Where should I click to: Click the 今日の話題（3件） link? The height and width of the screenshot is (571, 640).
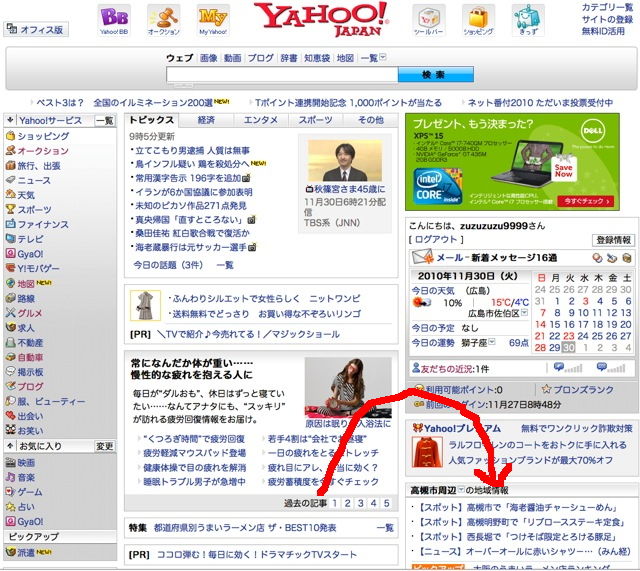168,265
